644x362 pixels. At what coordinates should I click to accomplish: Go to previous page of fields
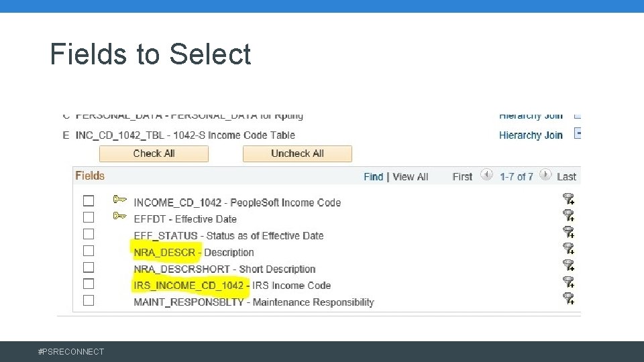[488, 175]
